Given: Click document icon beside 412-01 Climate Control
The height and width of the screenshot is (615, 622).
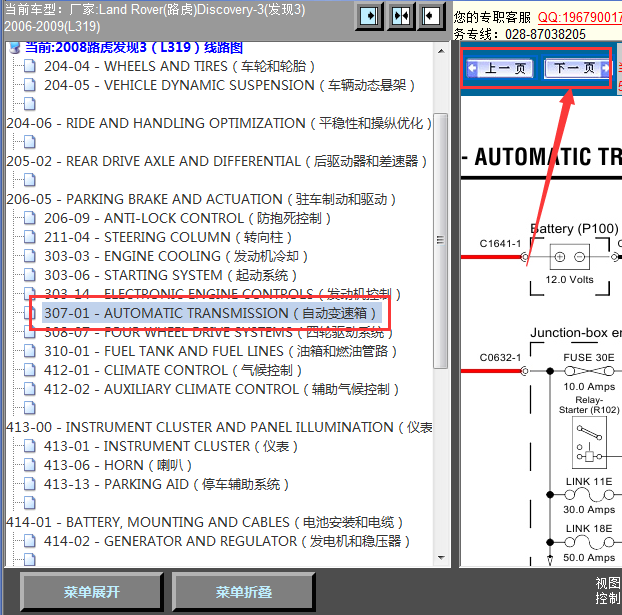Looking at the screenshot, I should (30, 369).
